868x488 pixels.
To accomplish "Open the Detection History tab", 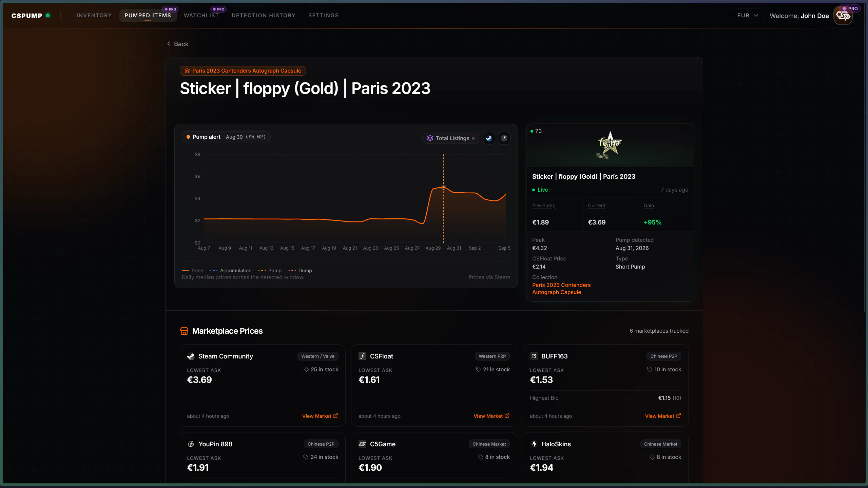I will pos(264,16).
